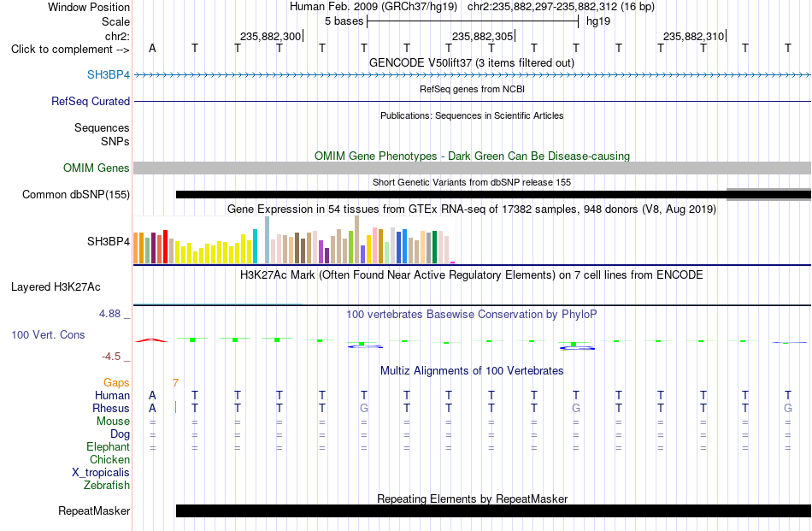The height and width of the screenshot is (531, 812).
Task: Click the OMIM Gene Phenotypes track title
Action: (472, 156)
